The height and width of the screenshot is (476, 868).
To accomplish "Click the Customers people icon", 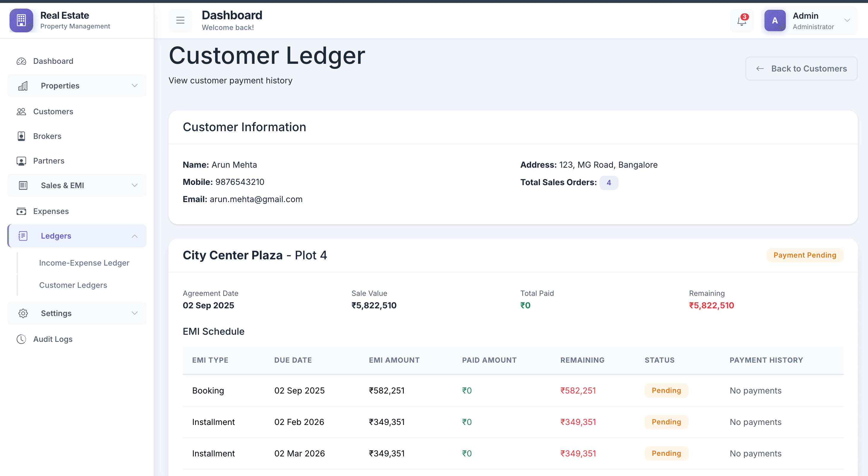I will tap(21, 112).
